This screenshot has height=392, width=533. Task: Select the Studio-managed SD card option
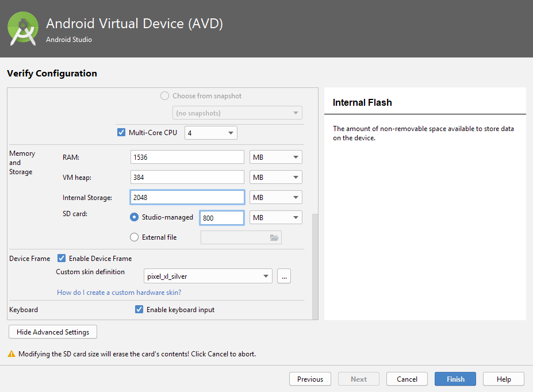click(x=135, y=217)
